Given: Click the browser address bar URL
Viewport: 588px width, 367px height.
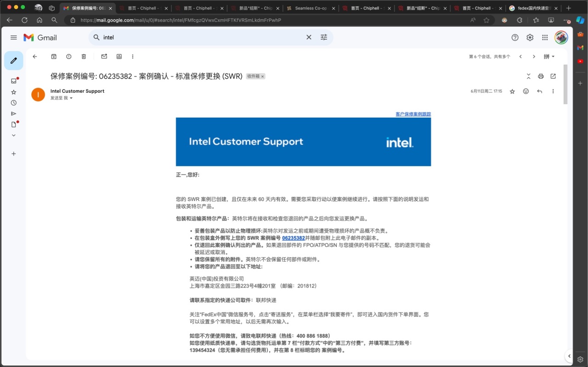Looking at the screenshot, I should point(181,20).
